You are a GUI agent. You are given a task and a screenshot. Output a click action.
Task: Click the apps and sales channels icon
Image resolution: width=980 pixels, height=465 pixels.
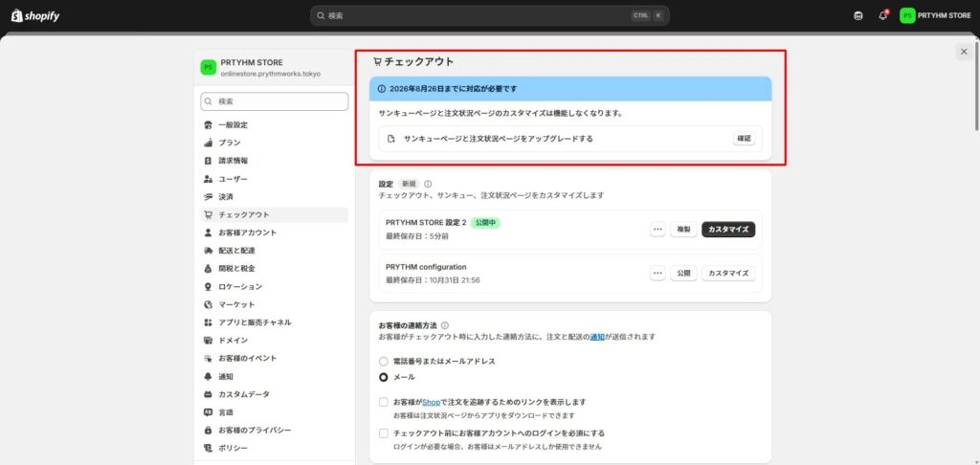[x=208, y=322]
